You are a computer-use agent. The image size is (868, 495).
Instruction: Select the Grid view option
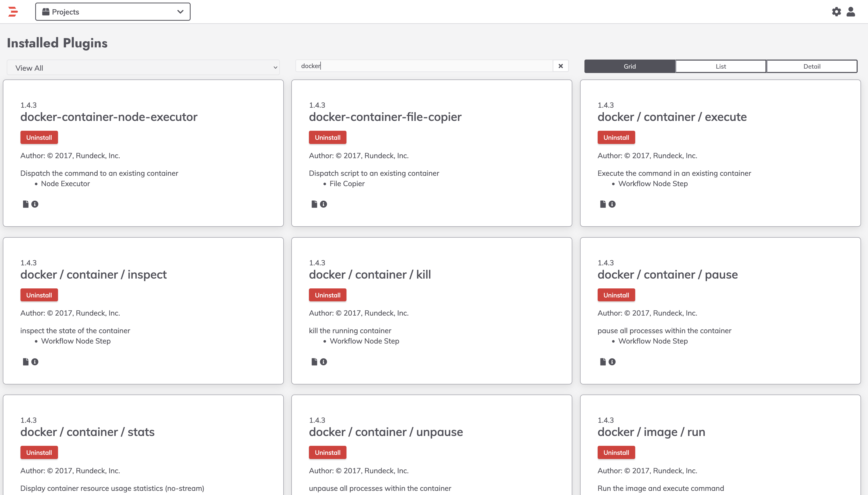coord(629,66)
